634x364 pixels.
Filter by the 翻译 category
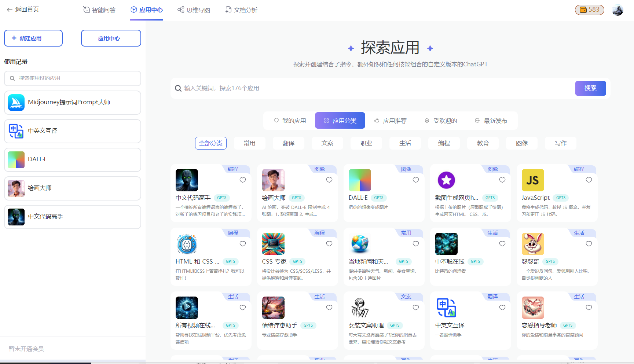tap(289, 143)
